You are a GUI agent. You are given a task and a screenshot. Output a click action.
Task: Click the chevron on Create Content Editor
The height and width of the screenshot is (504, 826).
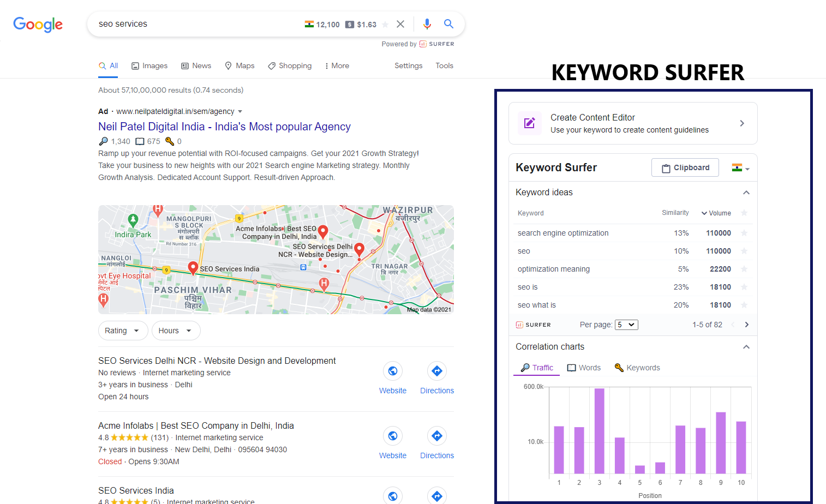coord(742,123)
